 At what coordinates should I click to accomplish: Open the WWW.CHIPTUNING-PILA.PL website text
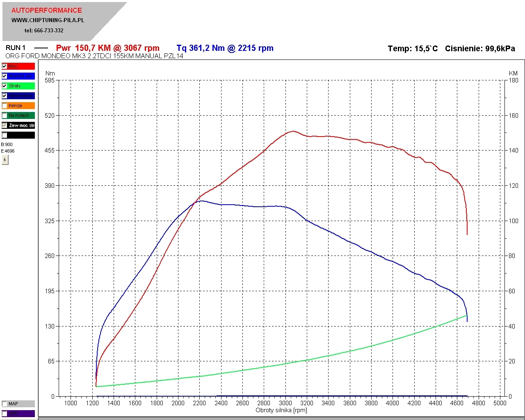click(x=48, y=20)
